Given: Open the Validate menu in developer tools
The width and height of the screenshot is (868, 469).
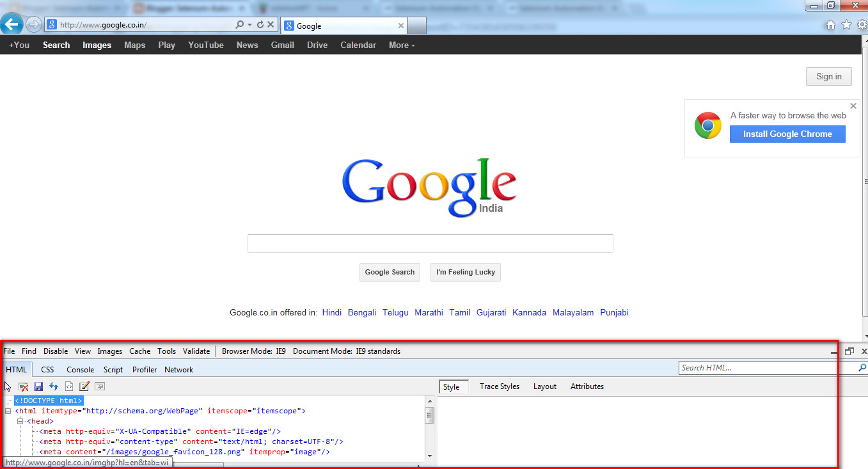Looking at the screenshot, I should click(x=196, y=351).
